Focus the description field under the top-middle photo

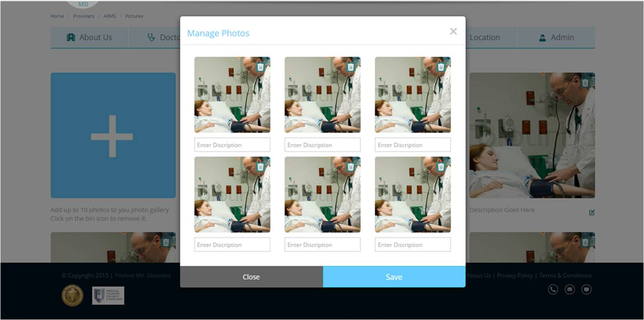click(323, 145)
